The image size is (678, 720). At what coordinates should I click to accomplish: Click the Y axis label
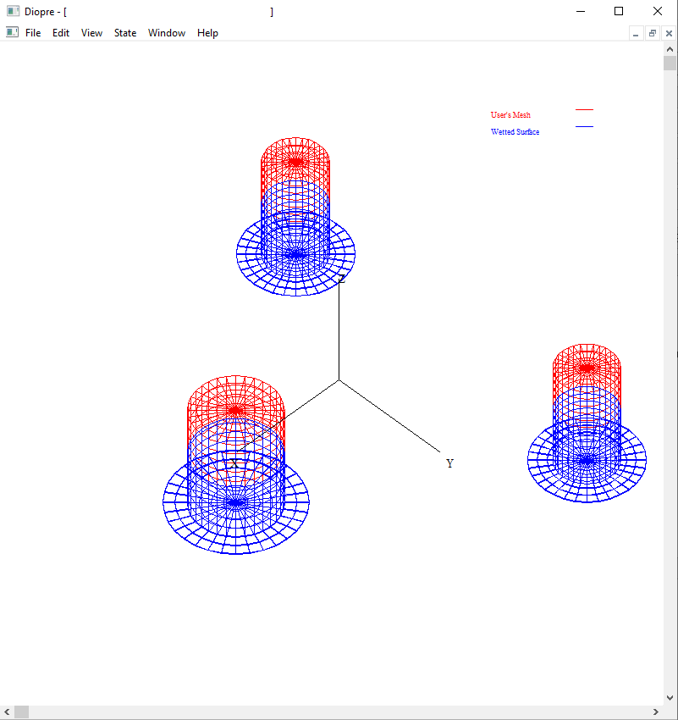click(450, 464)
